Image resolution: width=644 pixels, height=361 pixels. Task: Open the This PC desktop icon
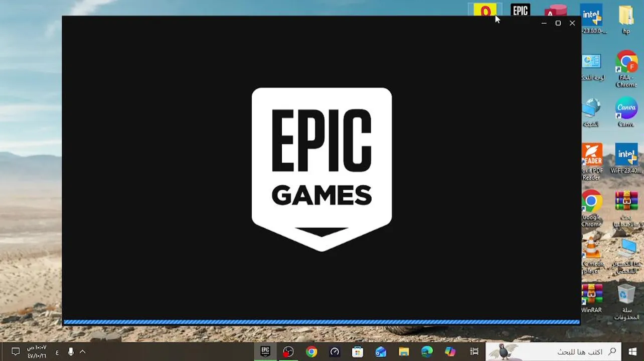click(x=626, y=255)
